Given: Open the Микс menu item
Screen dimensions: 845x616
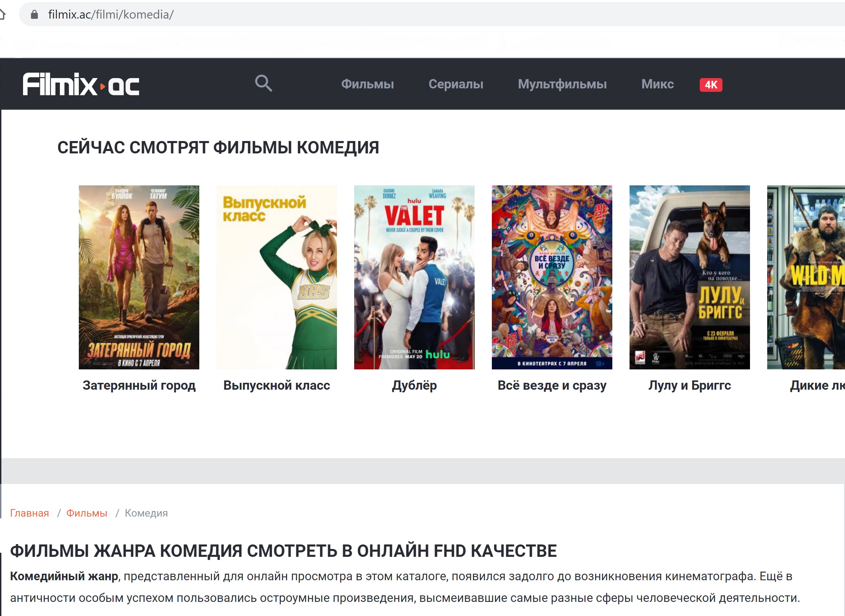Looking at the screenshot, I should (x=657, y=84).
